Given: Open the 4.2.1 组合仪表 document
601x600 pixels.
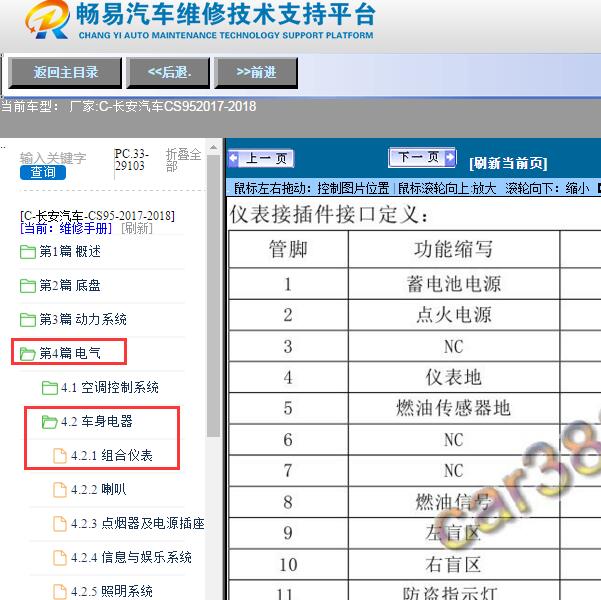Looking at the screenshot, I should (112, 455).
